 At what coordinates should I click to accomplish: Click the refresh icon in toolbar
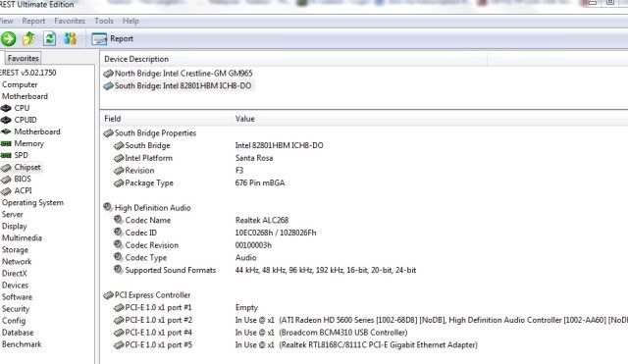pyautogui.click(x=50, y=39)
